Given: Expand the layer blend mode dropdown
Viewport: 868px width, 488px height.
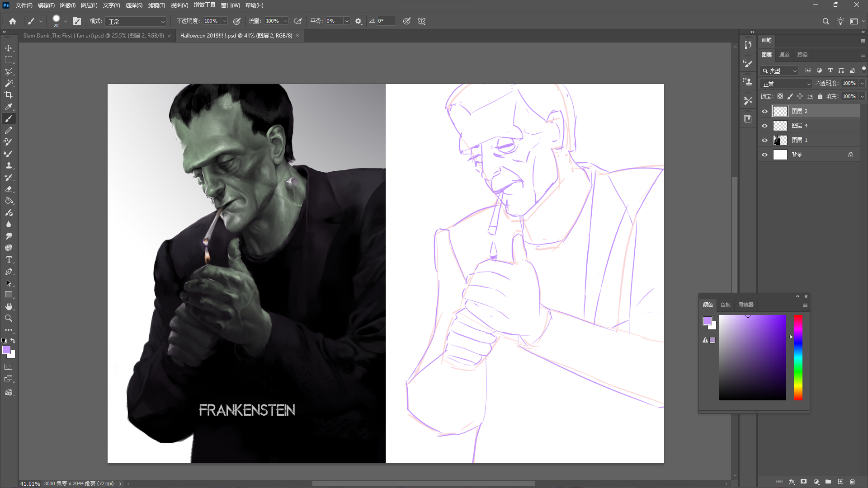Looking at the screenshot, I should click(x=787, y=84).
